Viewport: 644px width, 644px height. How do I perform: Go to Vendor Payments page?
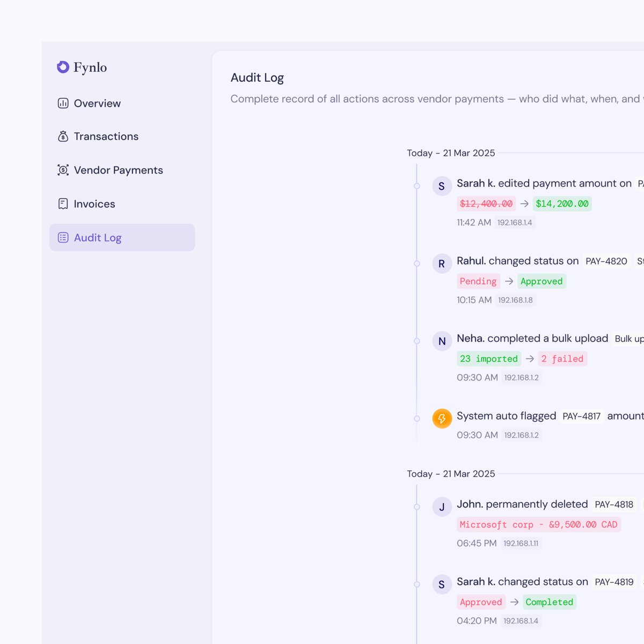click(x=122, y=170)
